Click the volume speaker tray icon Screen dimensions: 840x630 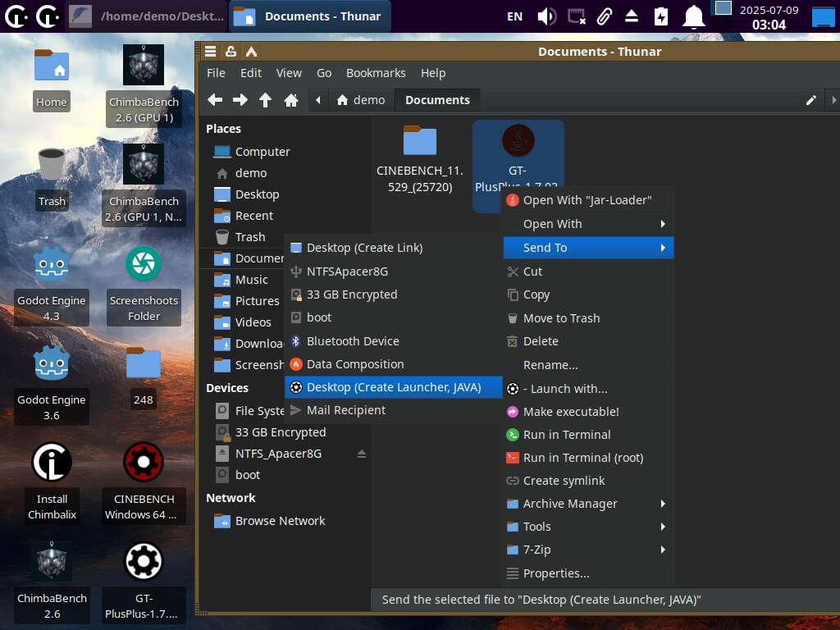[546, 16]
